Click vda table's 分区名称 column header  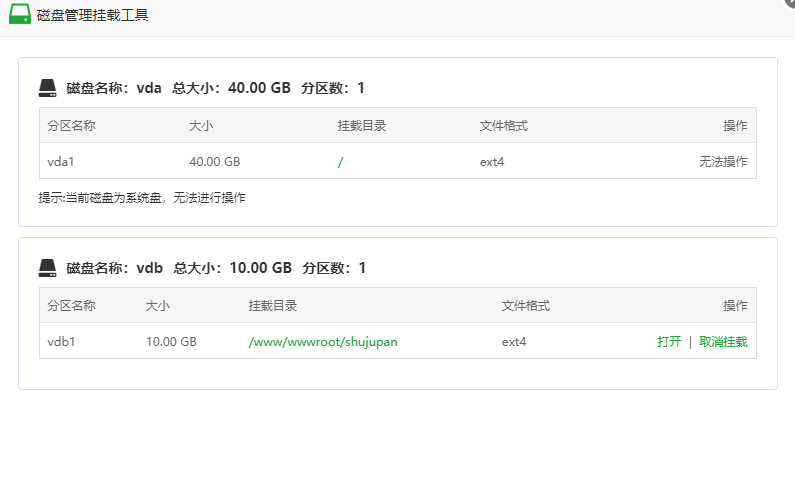(71, 126)
